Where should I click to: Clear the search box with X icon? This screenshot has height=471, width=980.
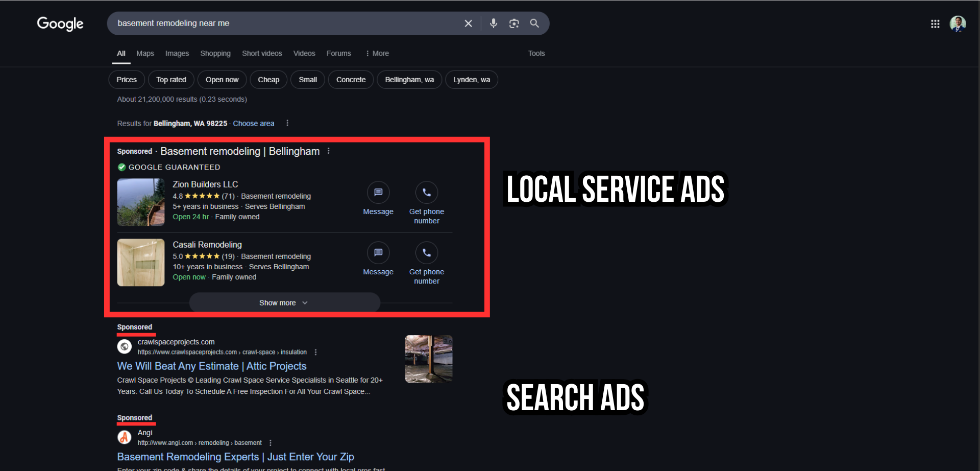point(468,23)
